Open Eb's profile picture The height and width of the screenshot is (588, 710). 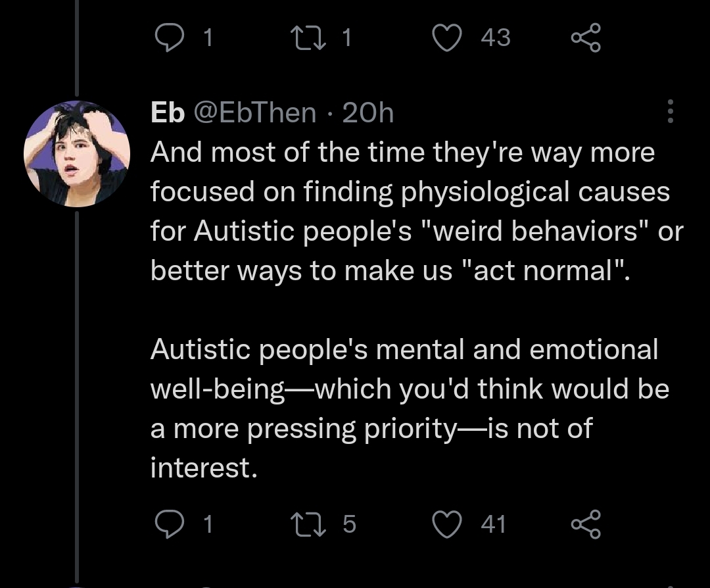77,154
